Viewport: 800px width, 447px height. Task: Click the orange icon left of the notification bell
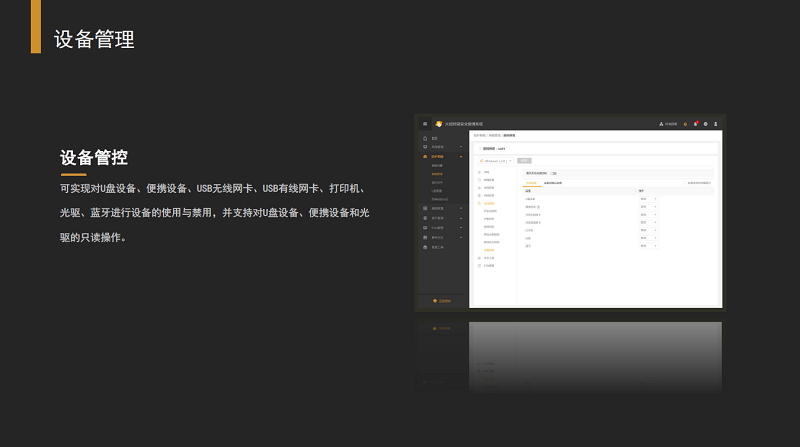[x=685, y=124]
